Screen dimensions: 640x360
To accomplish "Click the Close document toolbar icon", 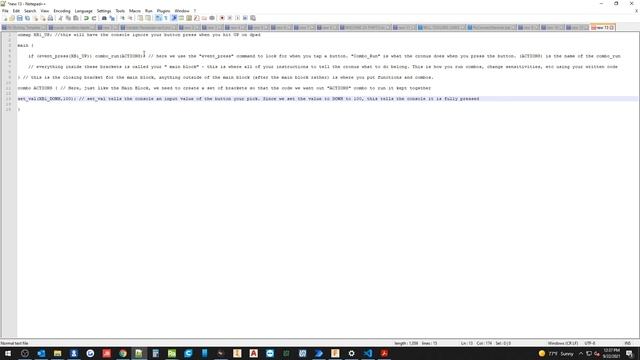I will [35, 18].
